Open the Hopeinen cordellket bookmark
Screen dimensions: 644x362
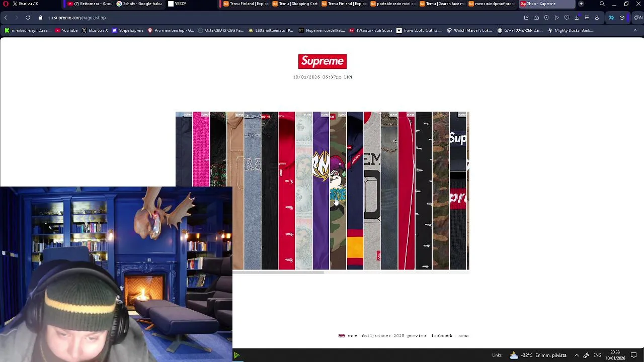(321, 30)
